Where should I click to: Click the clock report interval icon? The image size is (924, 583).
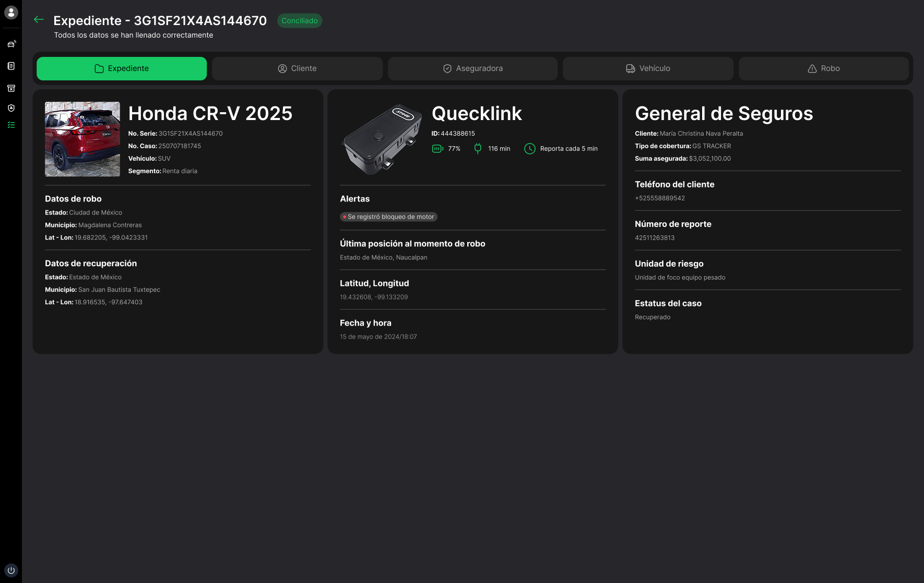(529, 149)
